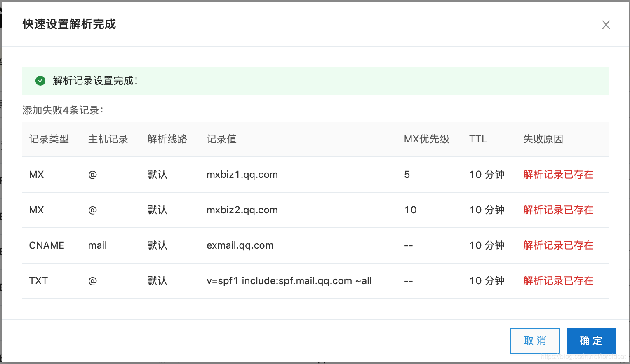The height and width of the screenshot is (364, 630).
Task: Click the 解析记录设置完成 success message
Action: (x=95, y=81)
